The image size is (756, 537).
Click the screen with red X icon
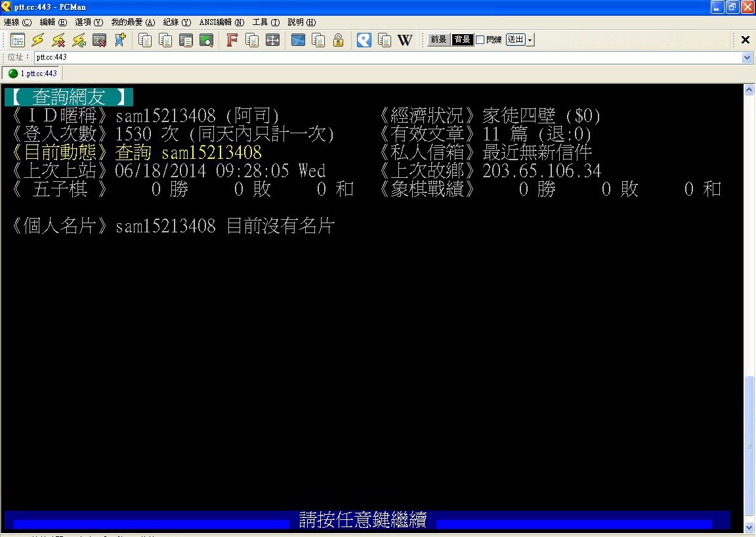tap(99, 40)
